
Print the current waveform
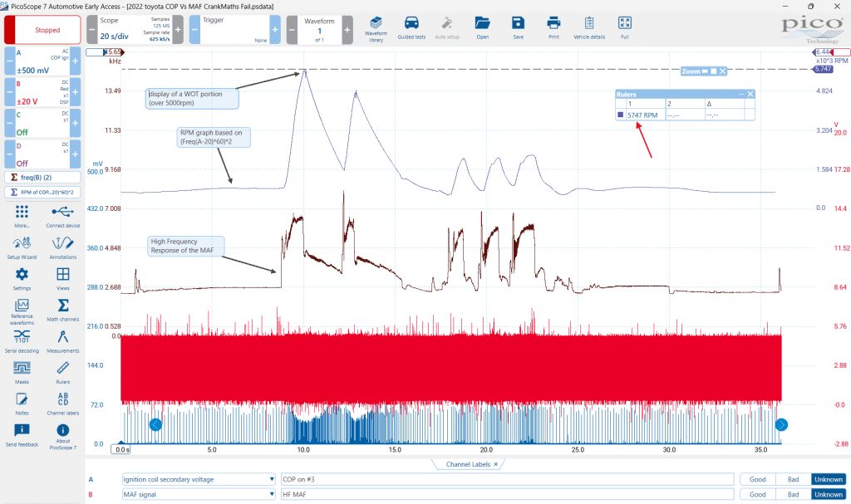click(553, 27)
